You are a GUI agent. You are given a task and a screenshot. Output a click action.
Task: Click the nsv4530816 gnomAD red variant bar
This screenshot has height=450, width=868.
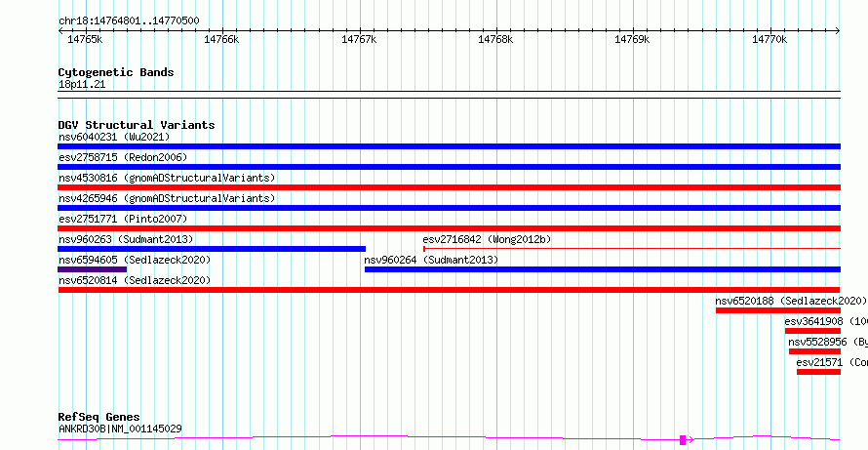[x=449, y=187]
